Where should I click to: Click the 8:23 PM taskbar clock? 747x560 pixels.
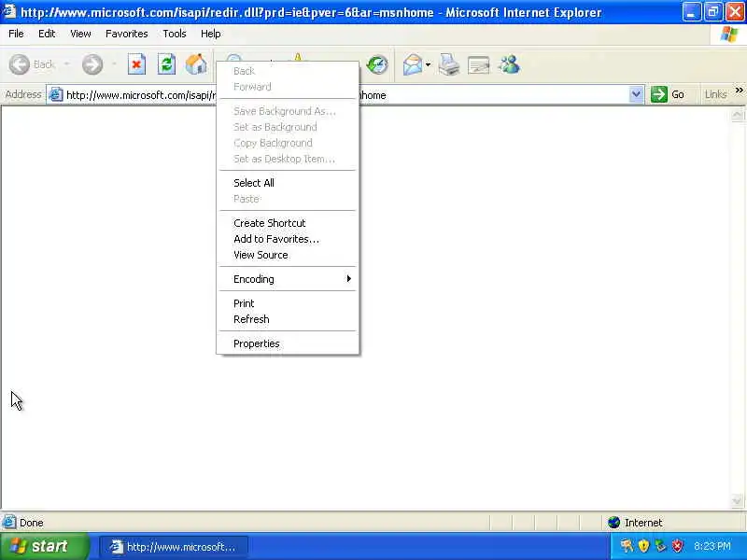(712, 546)
